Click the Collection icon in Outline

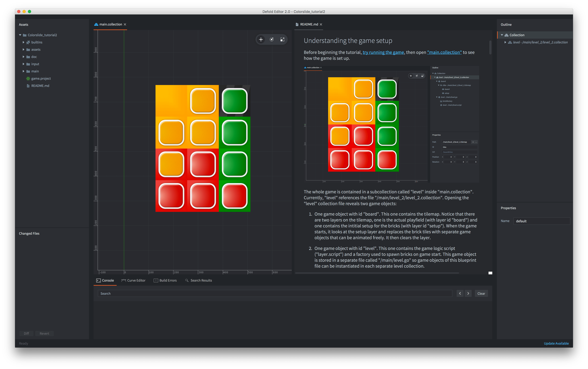tap(506, 35)
